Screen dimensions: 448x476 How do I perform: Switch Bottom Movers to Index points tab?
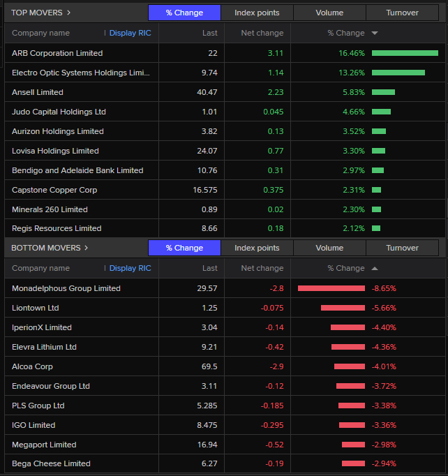257,248
